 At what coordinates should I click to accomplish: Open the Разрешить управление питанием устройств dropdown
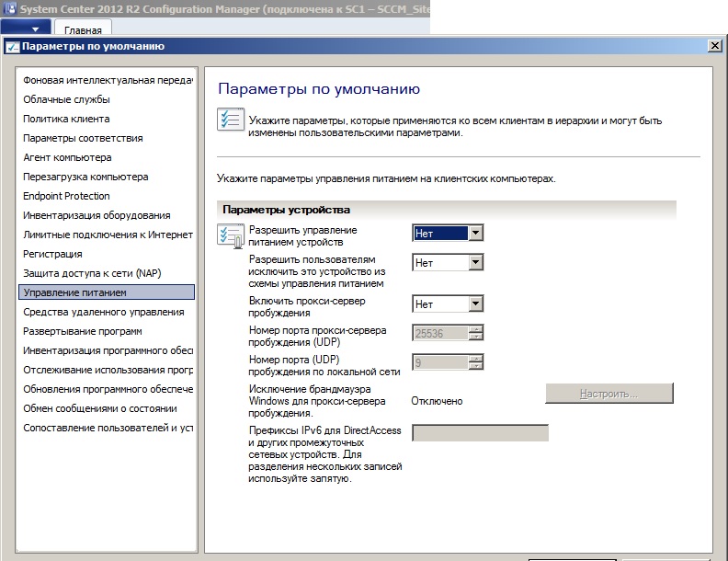475,233
